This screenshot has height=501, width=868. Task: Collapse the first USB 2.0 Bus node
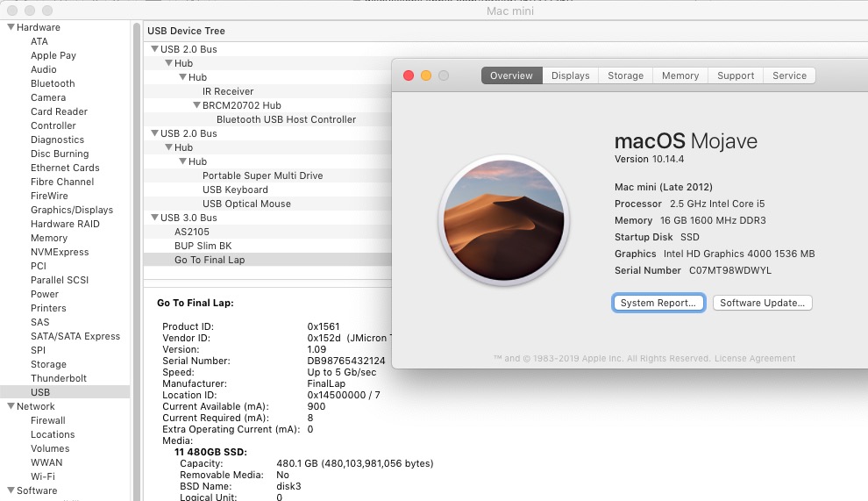[x=154, y=49]
